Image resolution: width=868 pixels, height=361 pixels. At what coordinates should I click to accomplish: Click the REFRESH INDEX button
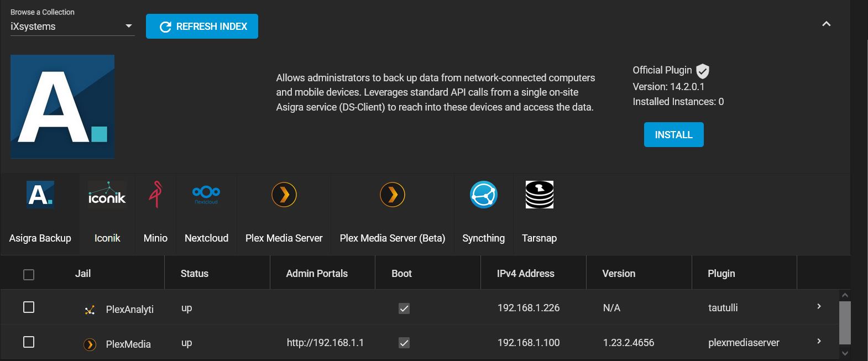[x=202, y=26]
